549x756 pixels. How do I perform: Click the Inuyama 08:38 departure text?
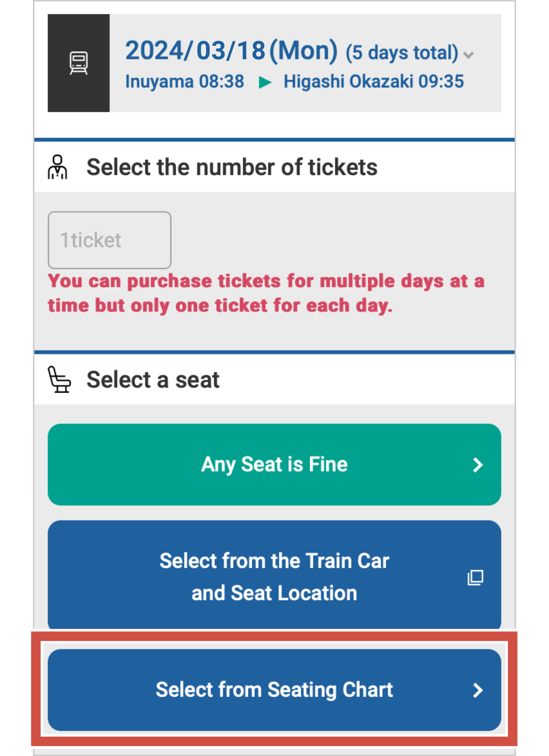(x=184, y=82)
